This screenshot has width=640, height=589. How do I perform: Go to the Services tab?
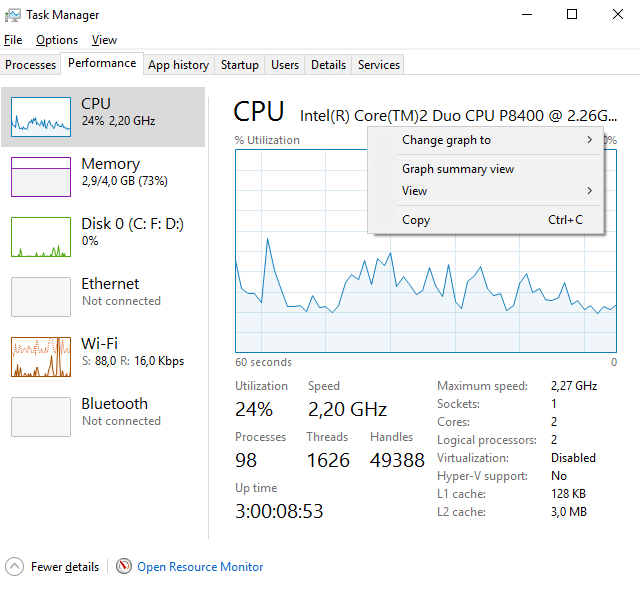pos(378,65)
